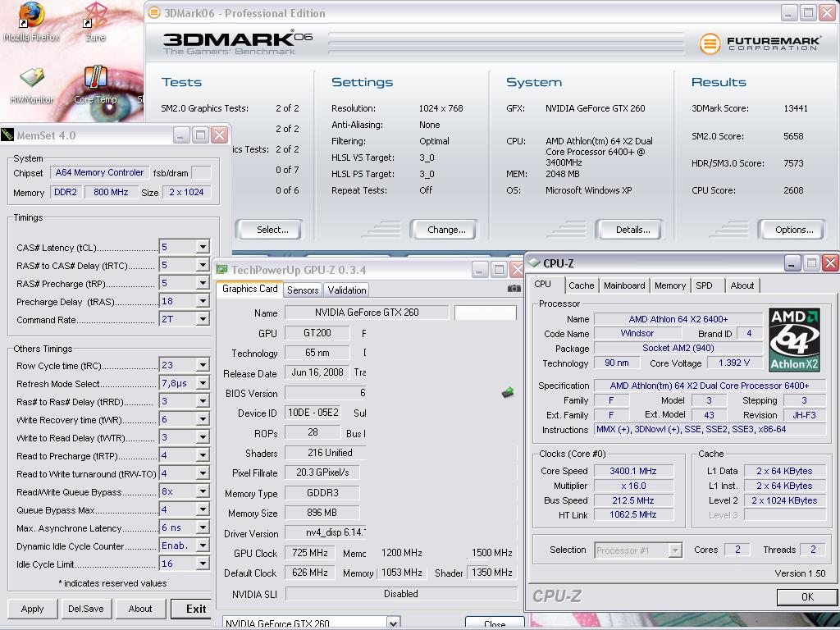
Task: Click the Exit button in MemSet
Action: pyautogui.click(x=192, y=609)
